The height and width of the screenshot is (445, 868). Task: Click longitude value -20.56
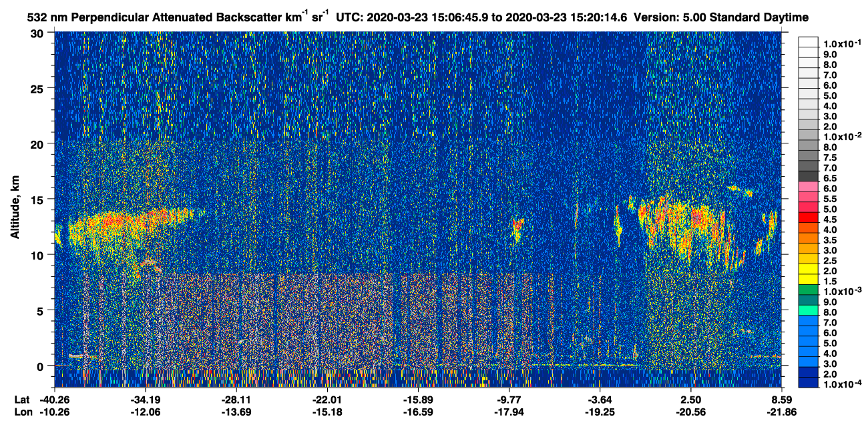(x=690, y=412)
